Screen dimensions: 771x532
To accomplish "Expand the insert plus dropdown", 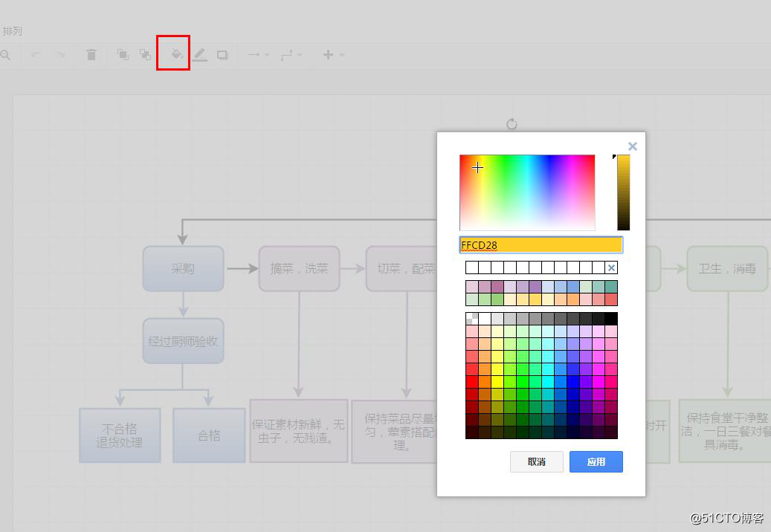I will click(x=342, y=55).
